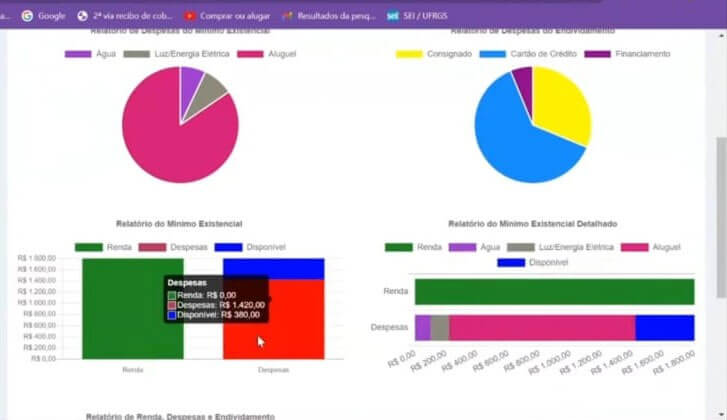
Task: Click the 'Renda' x-axis label under the green bar
Action: coord(133,370)
